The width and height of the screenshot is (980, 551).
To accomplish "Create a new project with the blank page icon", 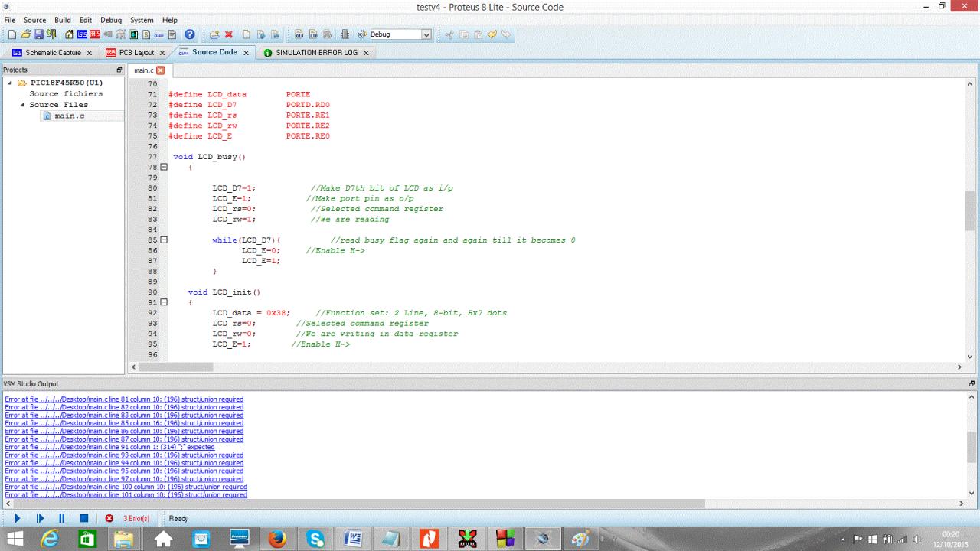I will (12, 34).
